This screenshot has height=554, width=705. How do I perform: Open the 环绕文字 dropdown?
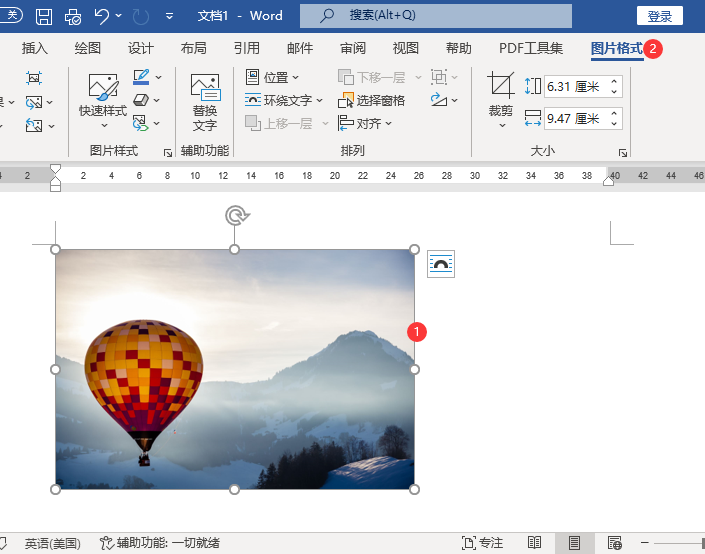coord(284,100)
